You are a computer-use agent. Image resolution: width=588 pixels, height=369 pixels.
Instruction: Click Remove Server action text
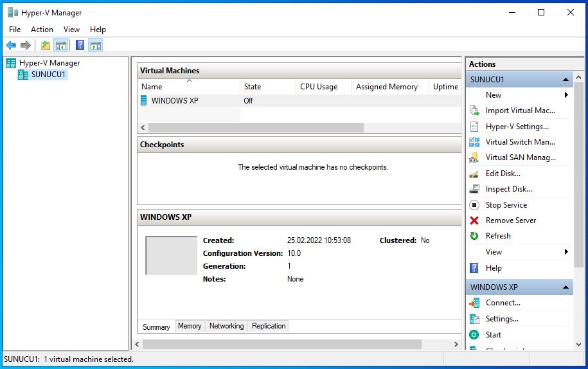coord(511,221)
